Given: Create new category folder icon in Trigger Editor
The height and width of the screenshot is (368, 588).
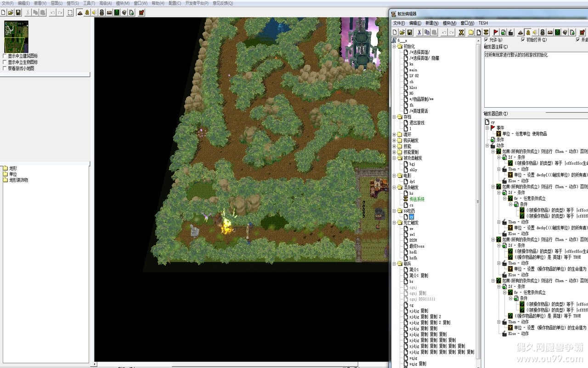Looking at the screenshot, I should [x=471, y=32].
